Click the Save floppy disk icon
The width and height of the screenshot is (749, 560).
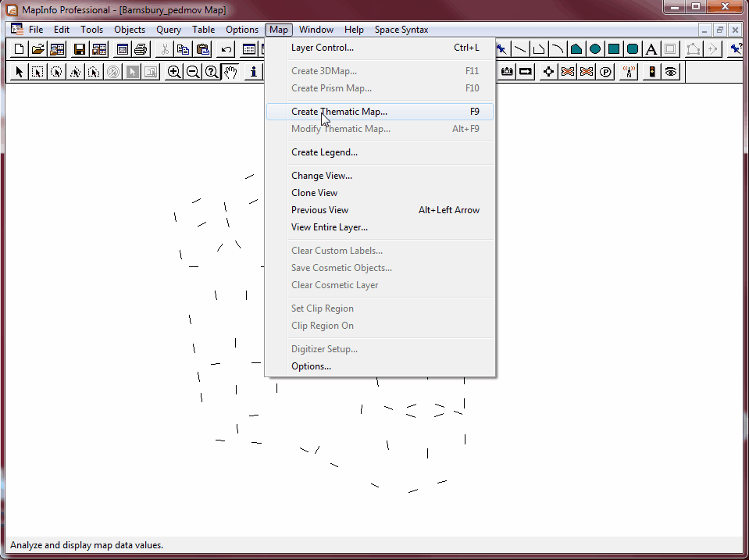(x=80, y=48)
